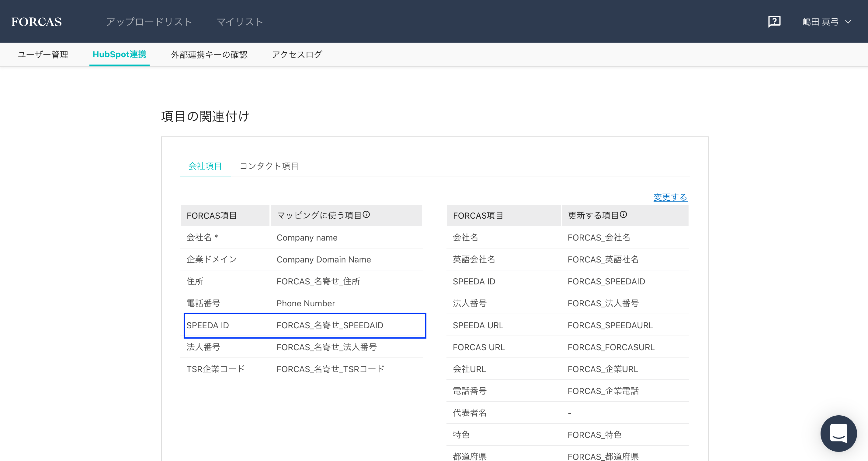Open the help question mark icon
This screenshot has height=461, width=868.
pos(774,22)
